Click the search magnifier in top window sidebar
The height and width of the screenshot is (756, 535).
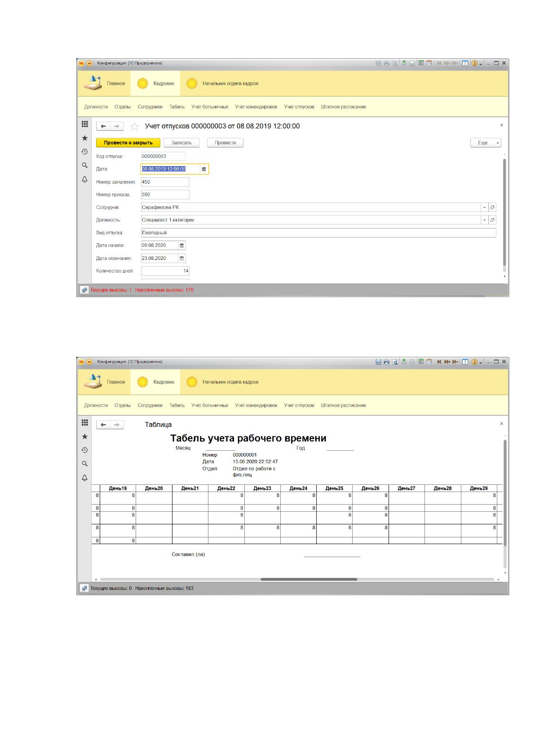(x=84, y=165)
